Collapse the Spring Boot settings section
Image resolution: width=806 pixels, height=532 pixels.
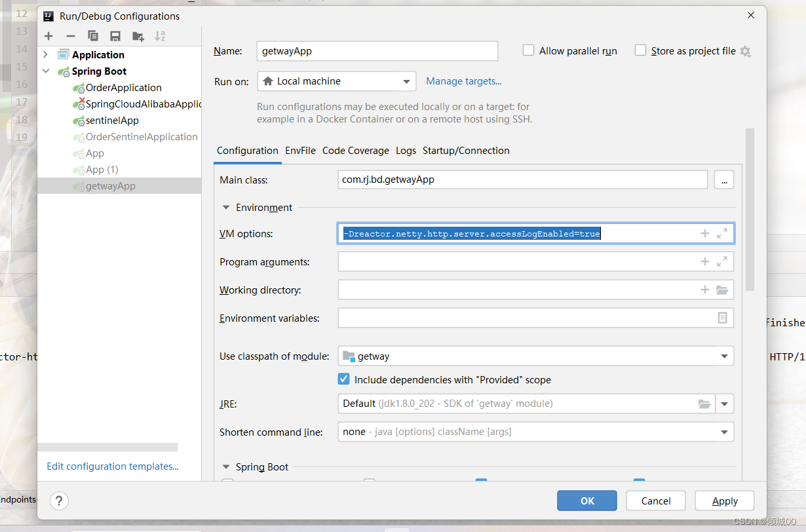pyautogui.click(x=225, y=467)
